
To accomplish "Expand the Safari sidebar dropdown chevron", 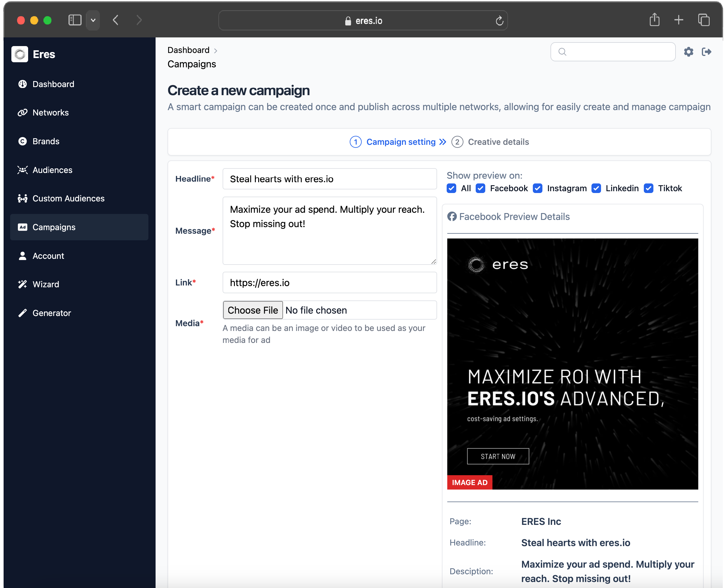I will pos(93,20).
